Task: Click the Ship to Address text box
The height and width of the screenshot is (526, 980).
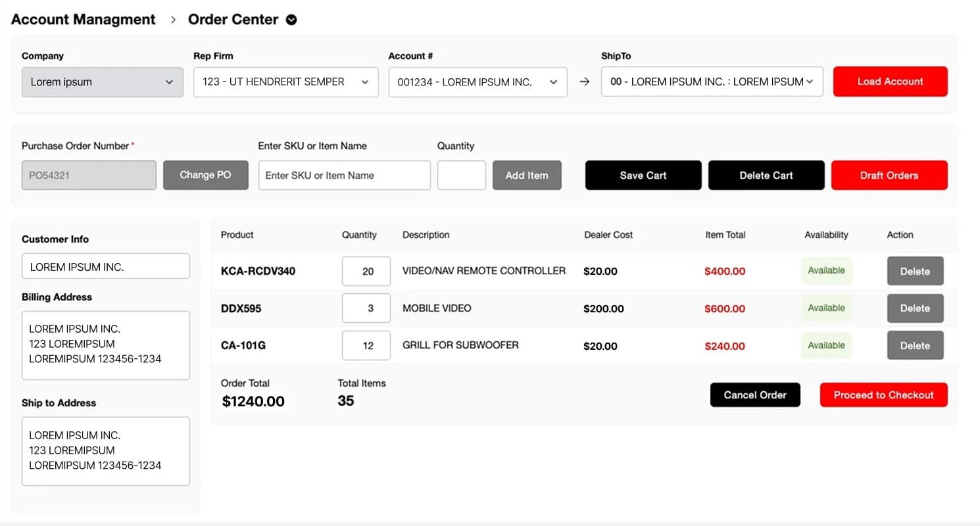Action: [106, 452]
